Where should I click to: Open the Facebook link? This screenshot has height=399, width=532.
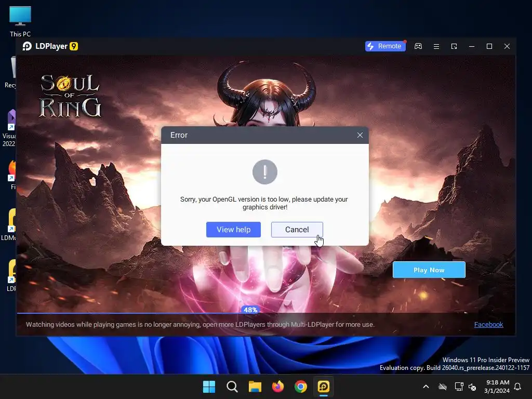488,324
